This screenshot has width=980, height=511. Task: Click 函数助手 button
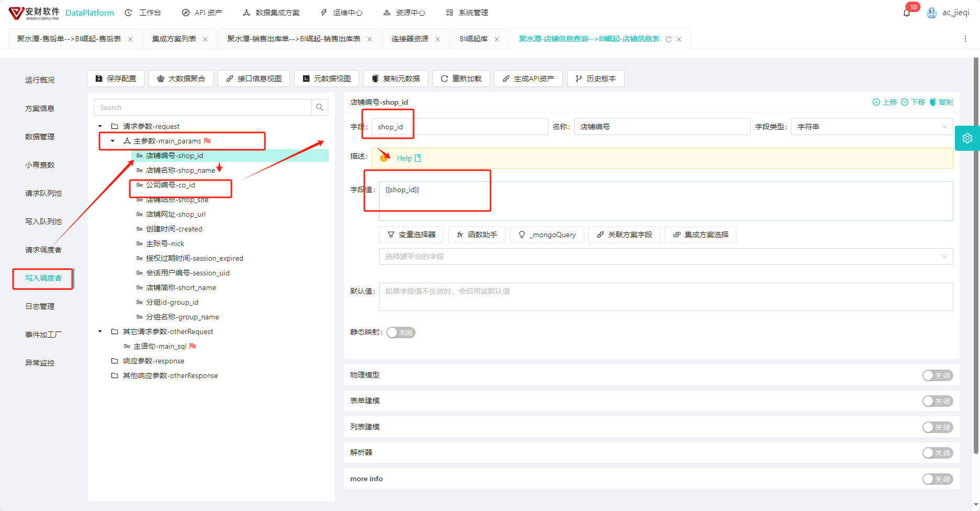[477, 235]
